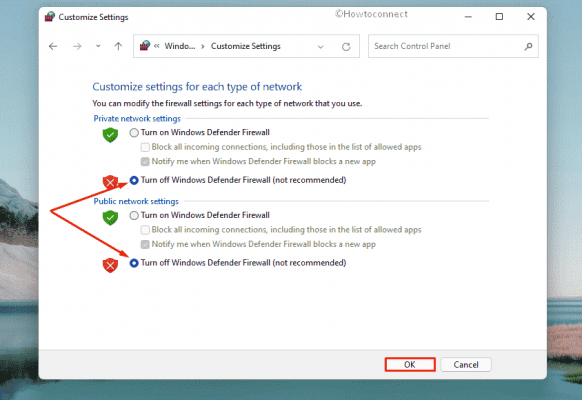Click the Customize Settings breadcrumb
The image size is (582, 400).
[246, 46]
